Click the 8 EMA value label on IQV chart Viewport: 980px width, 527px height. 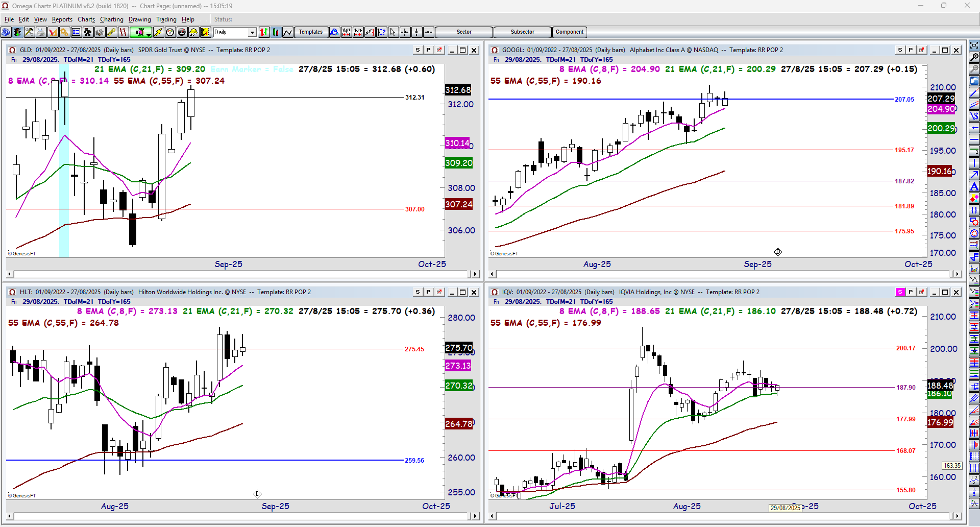click(x=609, y=312)
